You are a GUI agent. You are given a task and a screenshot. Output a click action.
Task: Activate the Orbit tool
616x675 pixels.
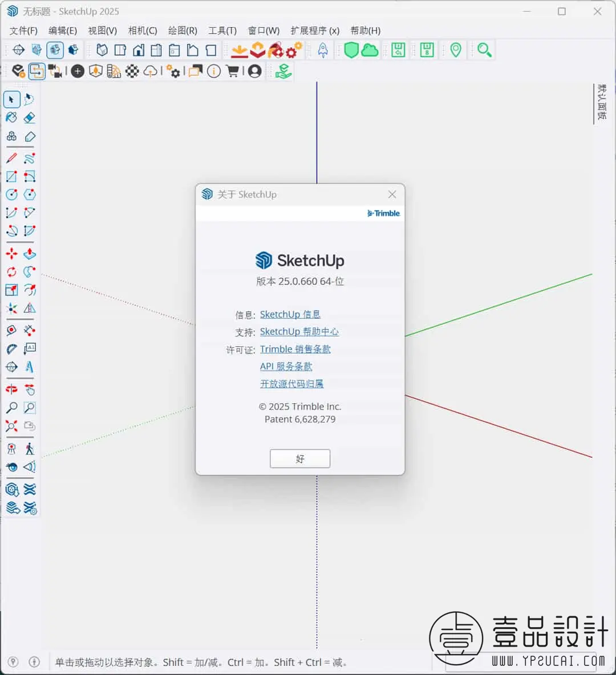[11, 389]
